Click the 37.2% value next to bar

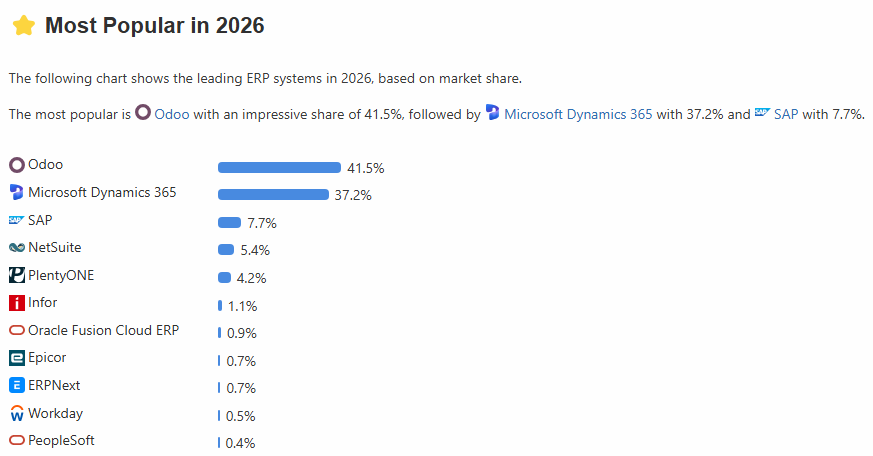pos(353,195)
